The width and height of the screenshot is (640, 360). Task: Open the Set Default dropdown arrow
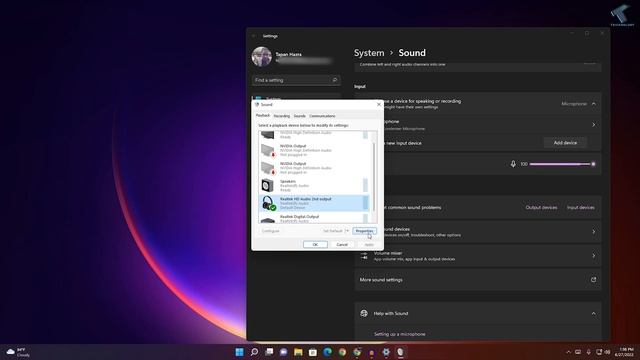(x=347, y=231)
